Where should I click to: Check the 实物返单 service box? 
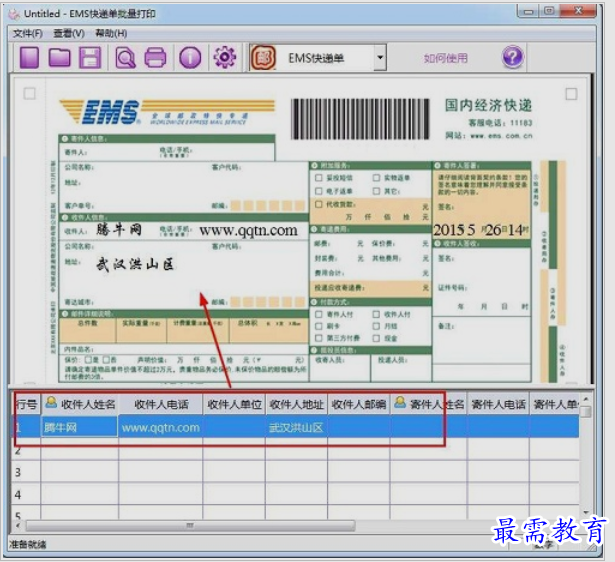[x=376, y=178]
